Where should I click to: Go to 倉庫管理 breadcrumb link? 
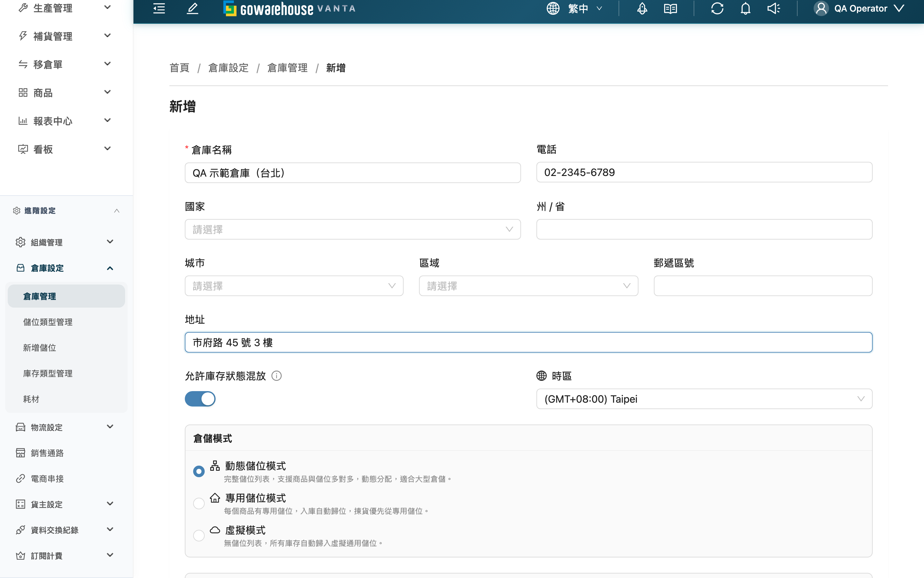pyautogui.click(x=287, y=68)
